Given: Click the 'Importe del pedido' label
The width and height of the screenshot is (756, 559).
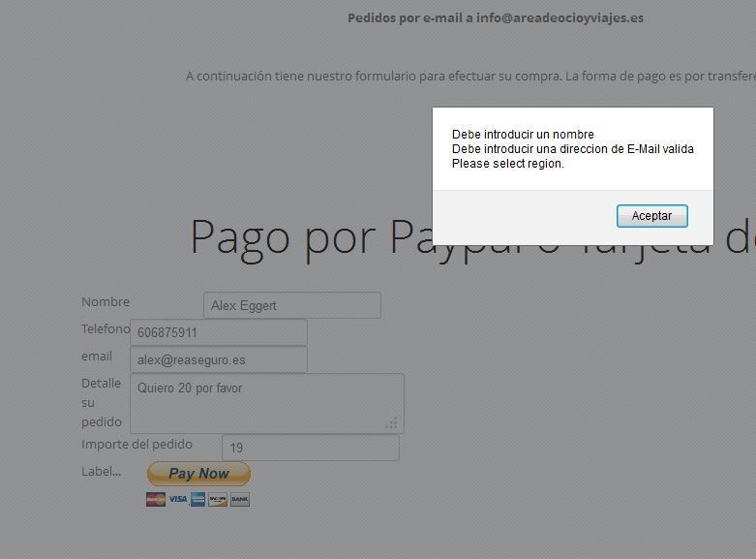Looking at the screenshot, I should 136,444.
